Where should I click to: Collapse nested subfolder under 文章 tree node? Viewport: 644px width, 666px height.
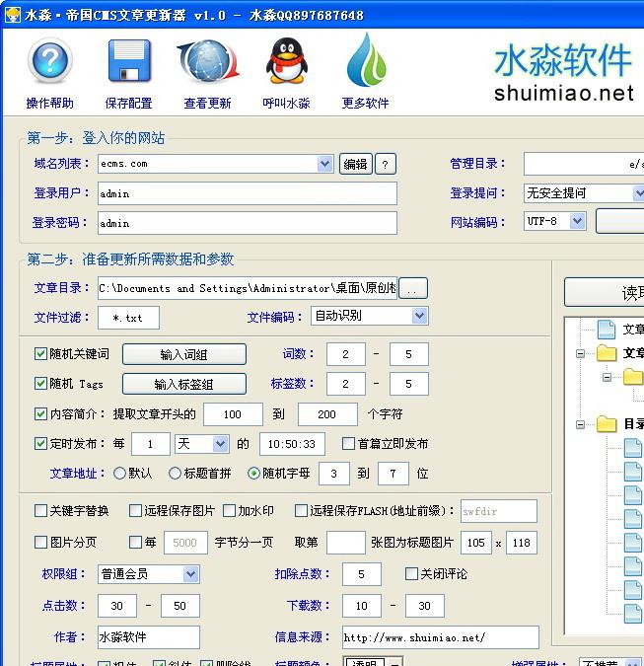click(608, 377)
